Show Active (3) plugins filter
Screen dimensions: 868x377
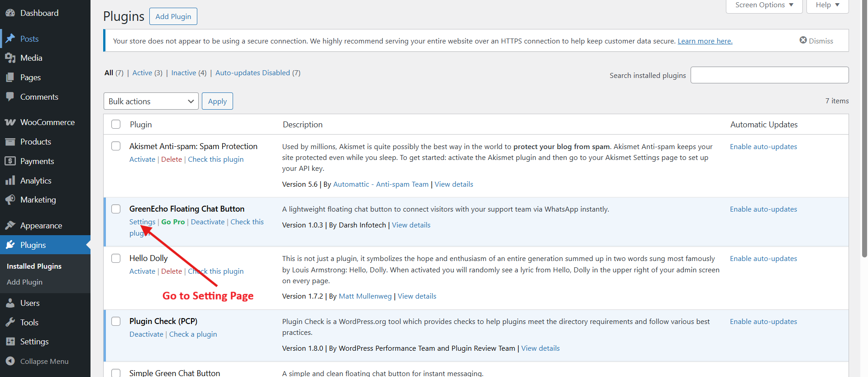(147, 72)
